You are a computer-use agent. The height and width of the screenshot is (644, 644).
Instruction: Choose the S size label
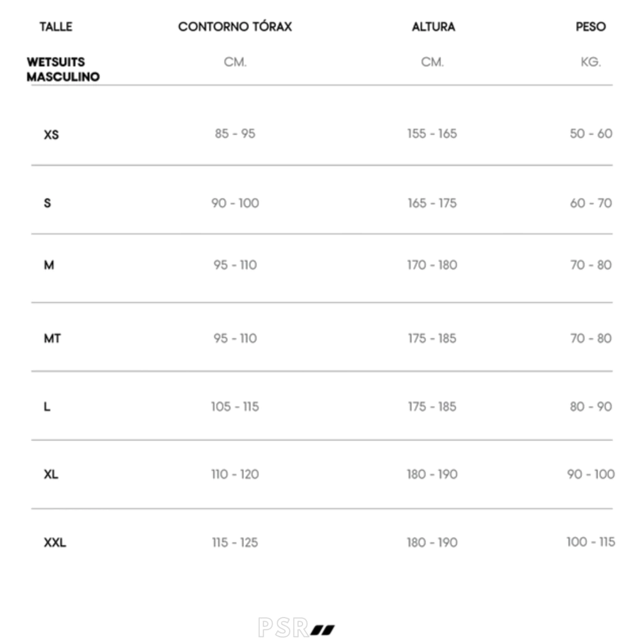[48, 203]
